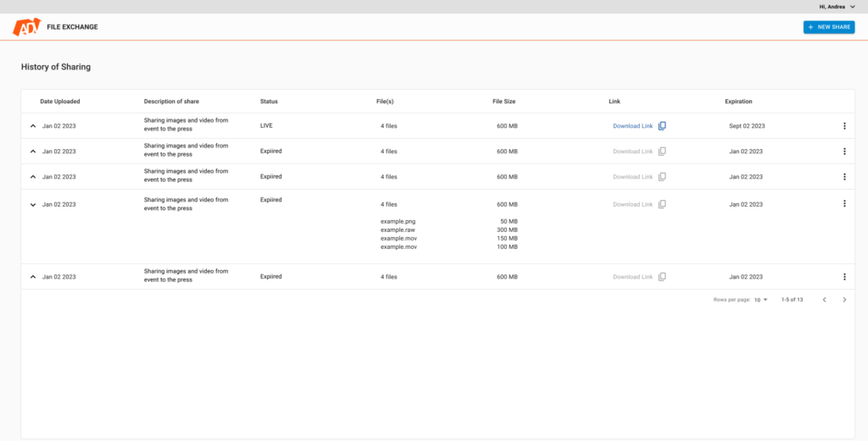Image resolution: width=868 pixels, height=448 pixels.
Task: Click the Expiration column header
Action: [x=738, y=102]
